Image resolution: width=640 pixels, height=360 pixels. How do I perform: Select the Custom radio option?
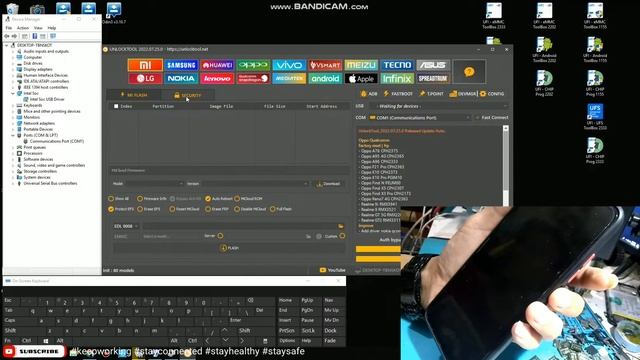(x=342, y=236)
